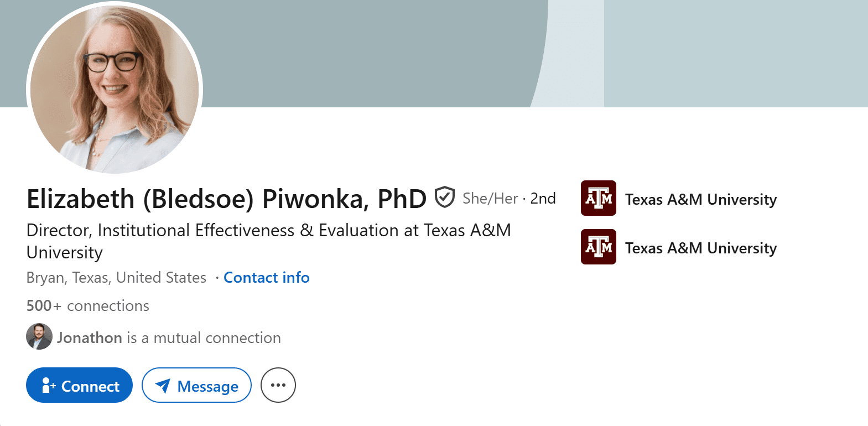Click the second listed Texas A&M logo
Image resolution: width=868 pixels, height=426 pixels.
tap(598, 247)
